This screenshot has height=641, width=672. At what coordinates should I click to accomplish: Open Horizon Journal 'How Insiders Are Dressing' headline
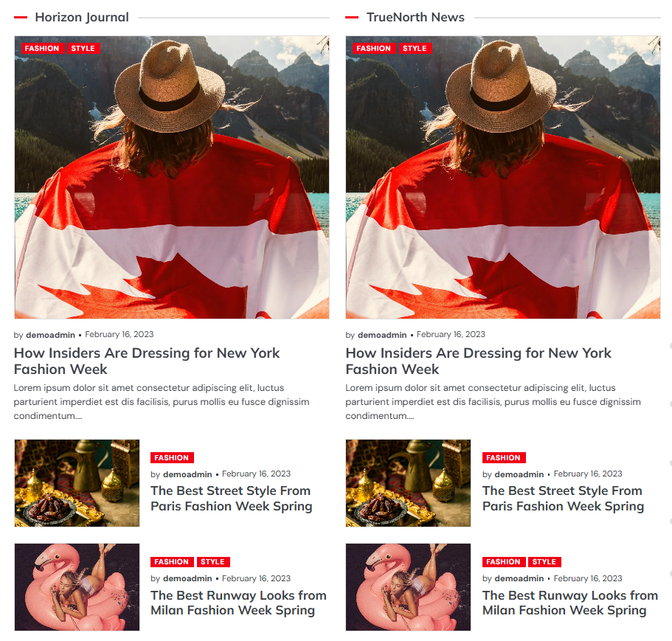point(147,361)
